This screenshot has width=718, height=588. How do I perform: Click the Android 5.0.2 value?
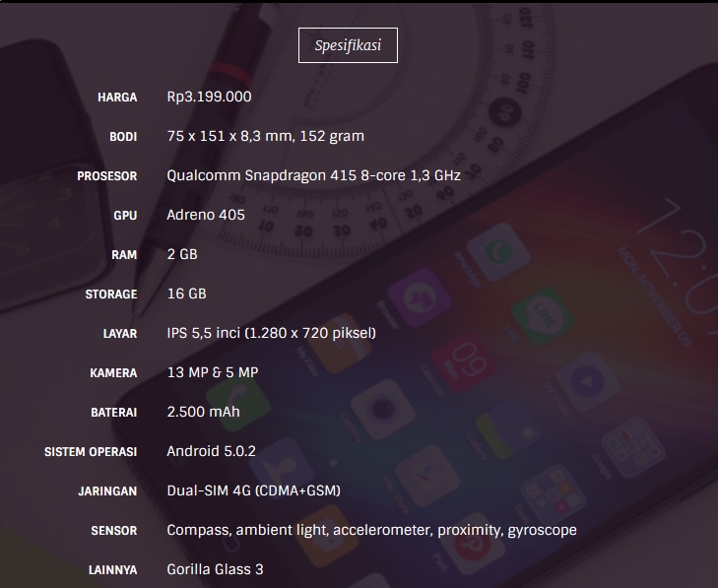pos(212,451)
